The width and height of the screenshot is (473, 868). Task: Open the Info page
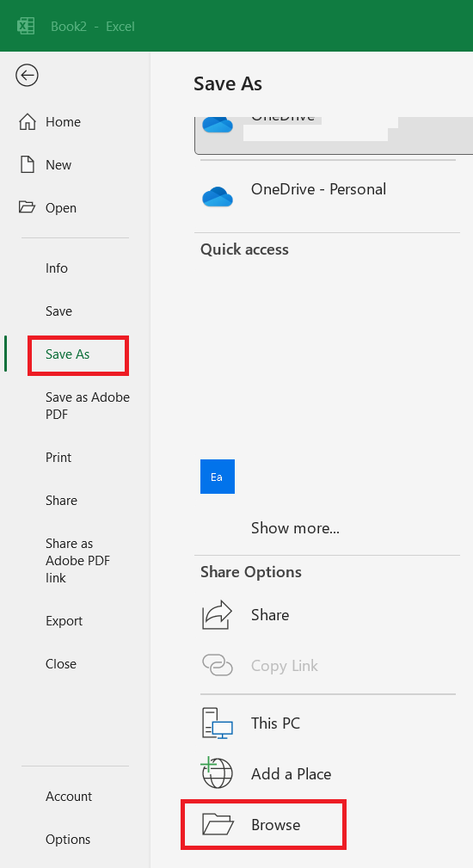pyautogui.click(x=57, y=268)
